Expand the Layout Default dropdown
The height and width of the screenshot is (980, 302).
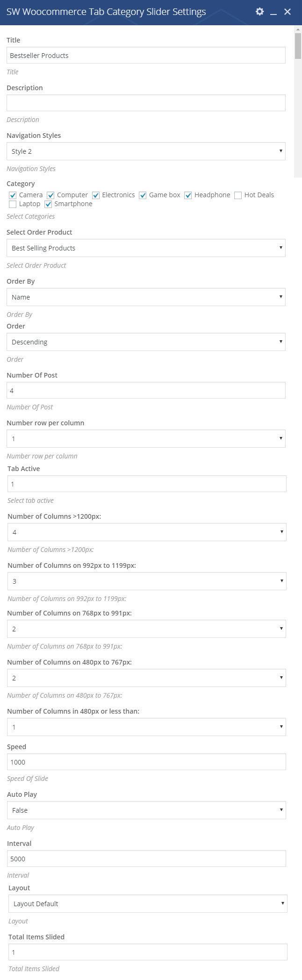tap(148, 904)
